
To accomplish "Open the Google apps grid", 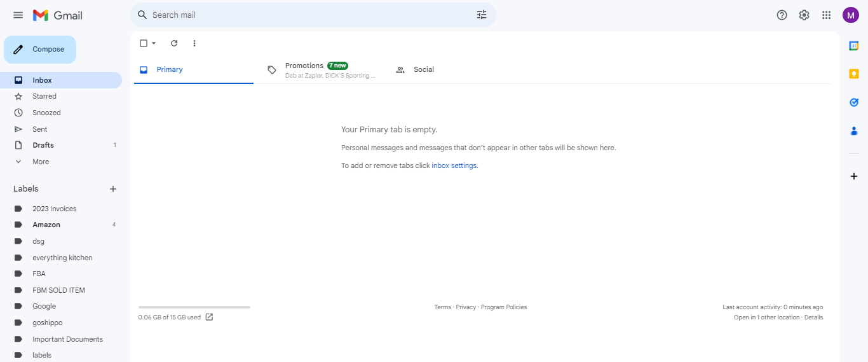I will coord(827,15).
